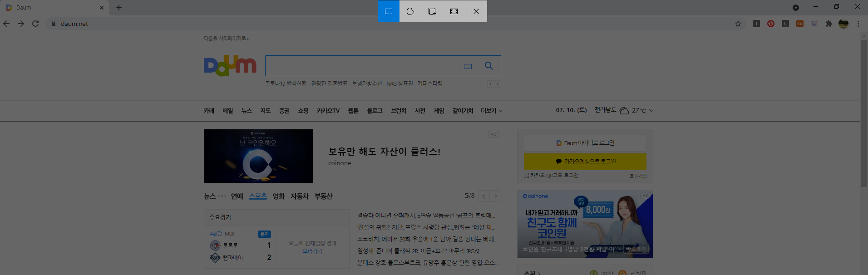
Task: Go to next news panel page
Action: [495, 196]
